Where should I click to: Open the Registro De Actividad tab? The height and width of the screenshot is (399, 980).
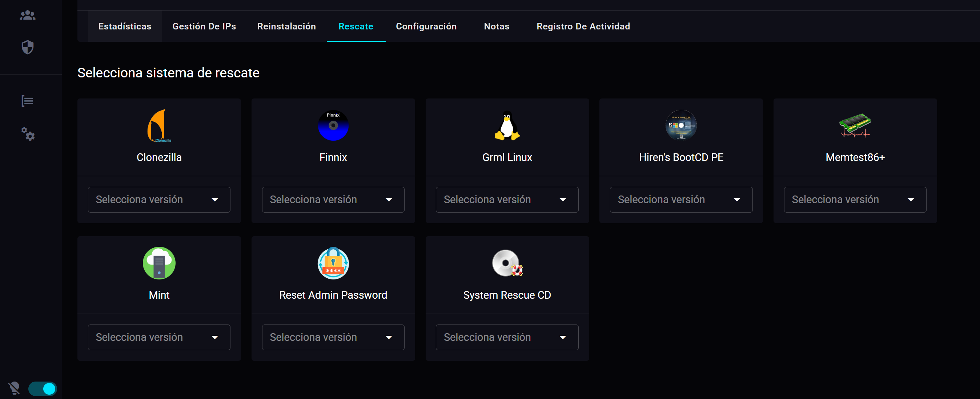(583, 26)
